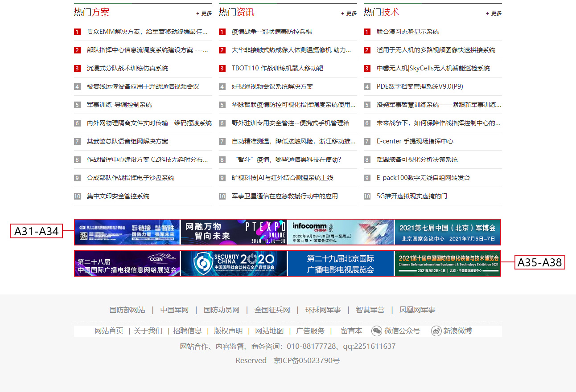Open article 疫情战争--冠状病毒防控兵棋
This screenshot has height=392, width=576.
tap(272, 32)
